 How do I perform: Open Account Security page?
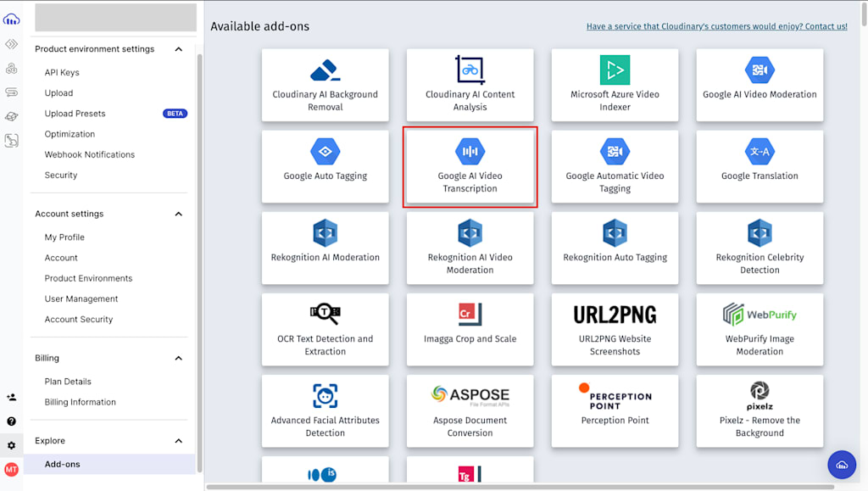79,319
